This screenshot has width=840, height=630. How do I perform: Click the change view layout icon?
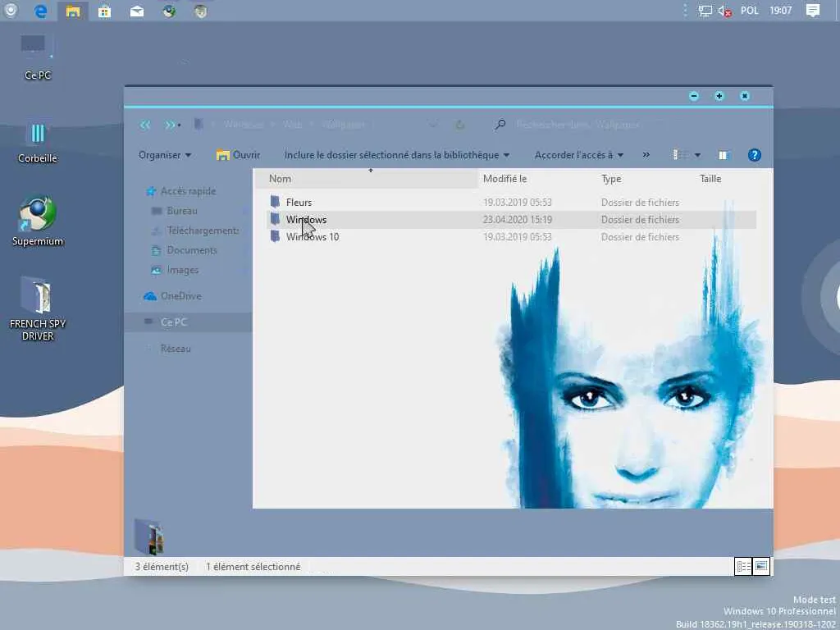[x=680, y=155]
